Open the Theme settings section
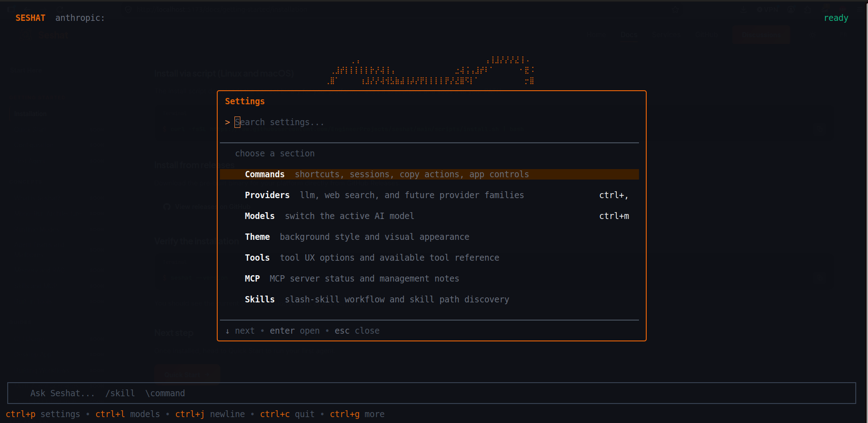This screenshot has height=423, width=868. pos(429,237)
